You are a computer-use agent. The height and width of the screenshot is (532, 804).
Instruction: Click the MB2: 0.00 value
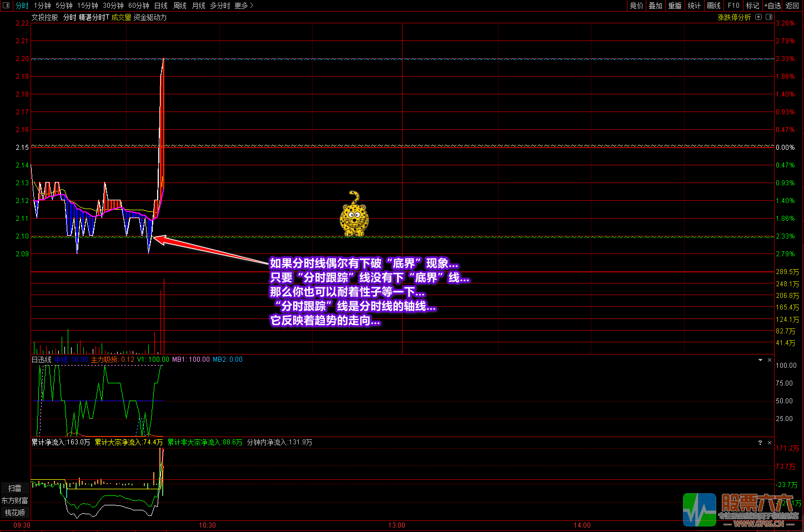228,359
